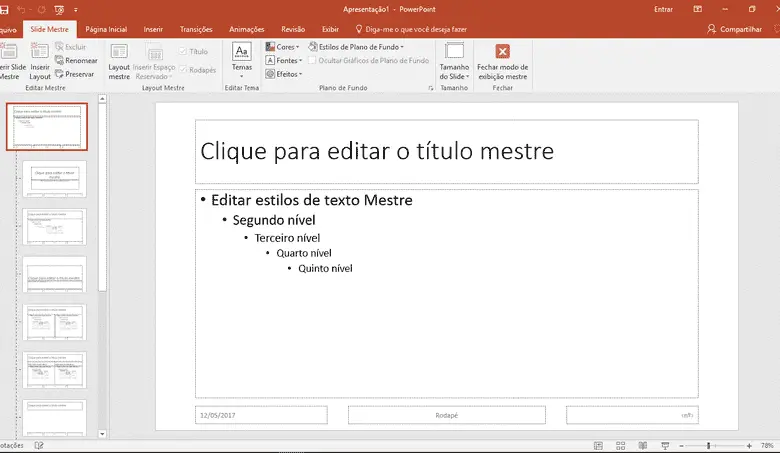The width and height of the screenshot is (780, 453).
Task: Click the date placeholder 12/05/2017
Action: (261, 415)
